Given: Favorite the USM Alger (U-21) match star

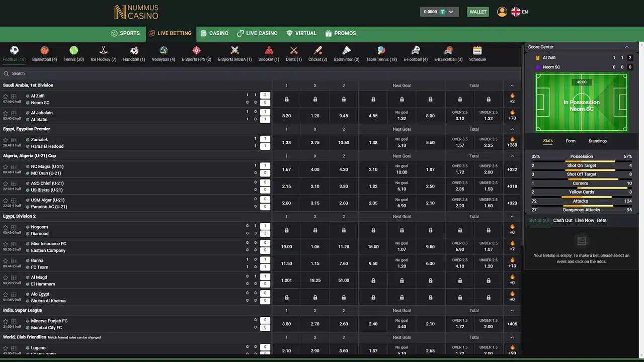Looking at the screenshot, I should tap(6, 200).
